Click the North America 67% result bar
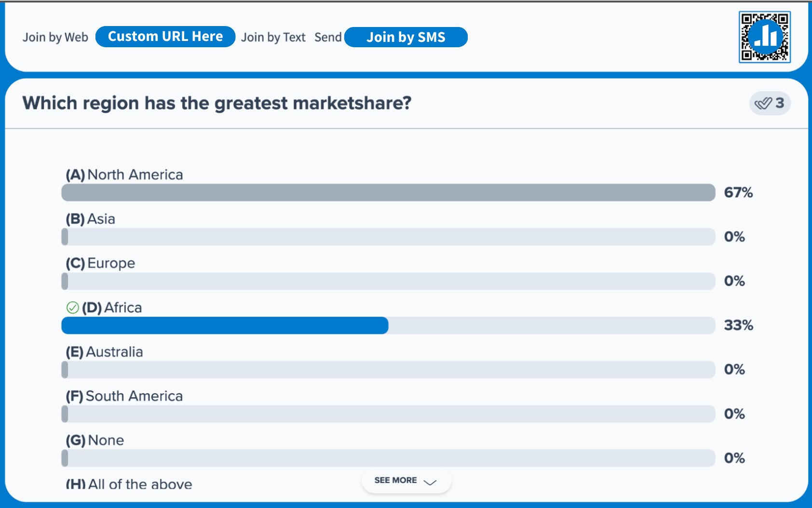 tap(388, 193)
